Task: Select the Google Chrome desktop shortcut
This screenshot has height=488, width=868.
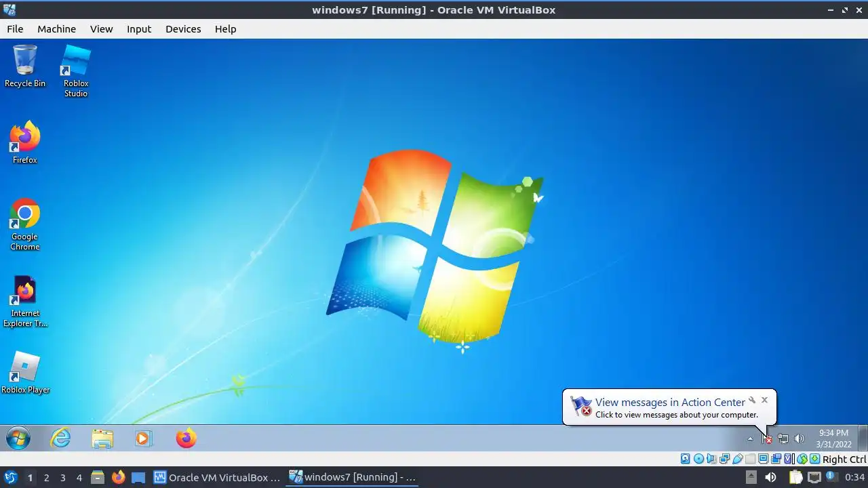Action: click(24, 224)
